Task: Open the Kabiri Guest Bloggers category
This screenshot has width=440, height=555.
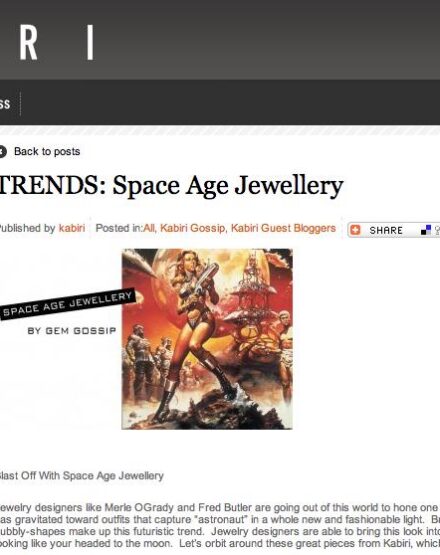Action: (x=283, y=228)
